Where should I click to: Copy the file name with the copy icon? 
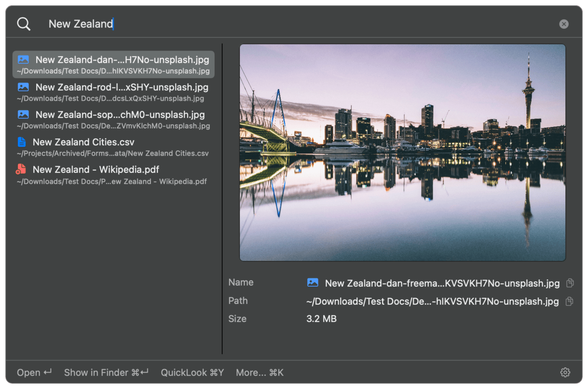[x=570, y=283]
